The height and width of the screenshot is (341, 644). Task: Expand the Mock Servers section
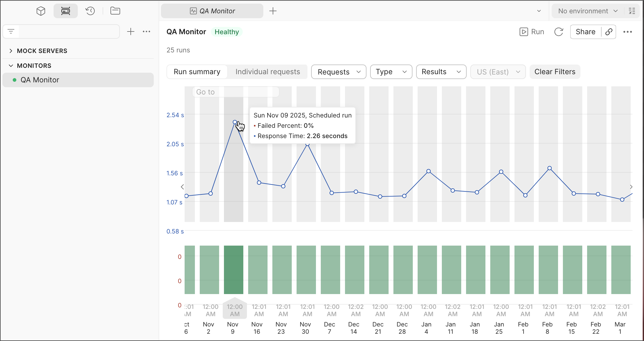[11, 51]
